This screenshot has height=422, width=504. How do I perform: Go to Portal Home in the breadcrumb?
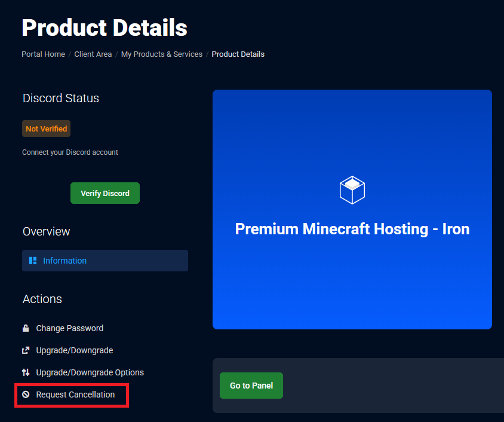[x=43, y=54]
